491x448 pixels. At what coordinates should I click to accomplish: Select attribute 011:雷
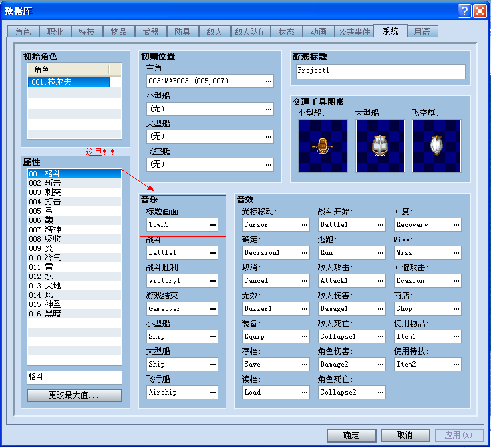(x=75, y=267)
